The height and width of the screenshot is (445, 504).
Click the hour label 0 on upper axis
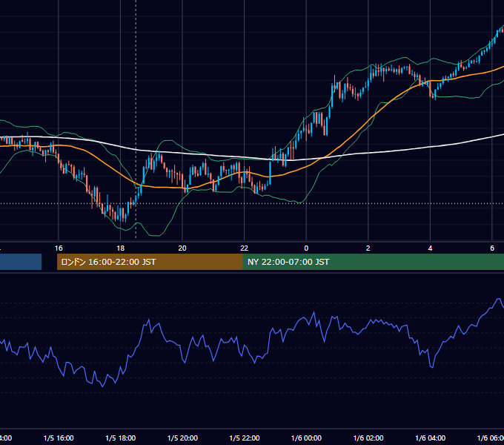(x=306, y=248)
